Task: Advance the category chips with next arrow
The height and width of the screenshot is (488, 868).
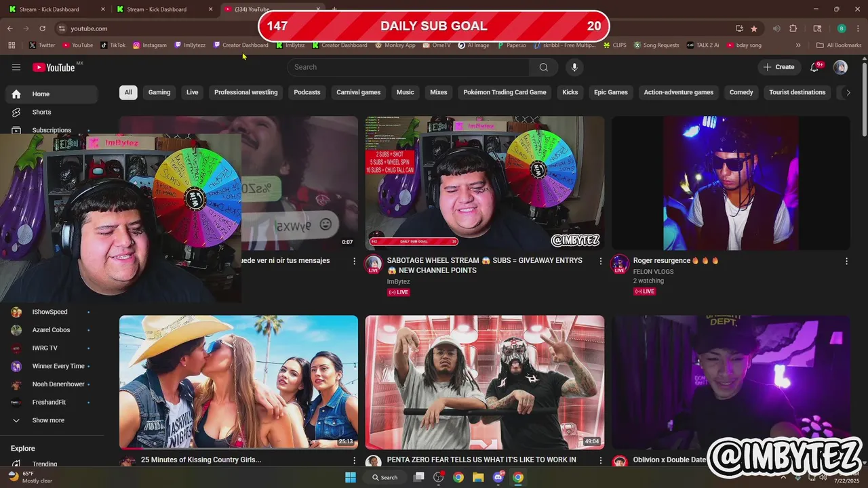Action: click(848, 92)
